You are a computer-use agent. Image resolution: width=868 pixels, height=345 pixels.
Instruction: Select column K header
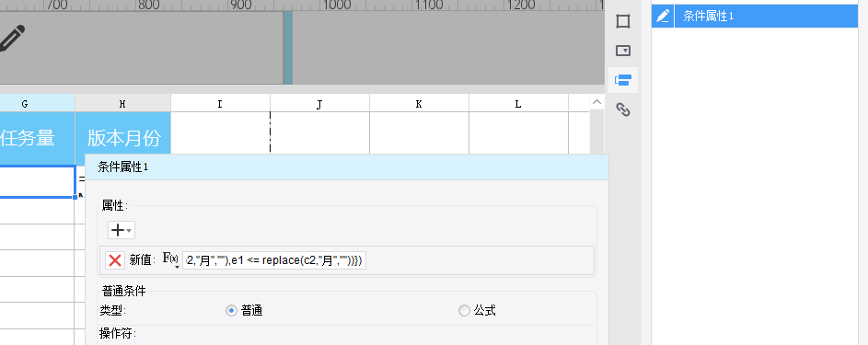(x=419, y=103)
